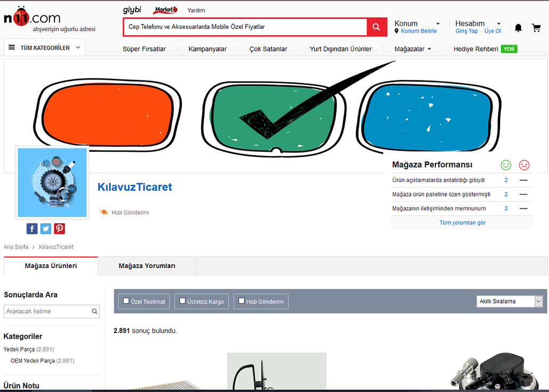Click the Aranacak kelime input field
The height and width of the screenshot is (392, 549).
[x=47, y=312]
